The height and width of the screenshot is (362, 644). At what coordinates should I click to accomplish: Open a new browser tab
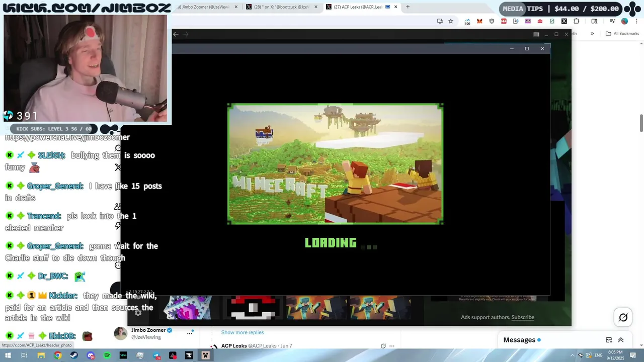(x=408, y=7)
